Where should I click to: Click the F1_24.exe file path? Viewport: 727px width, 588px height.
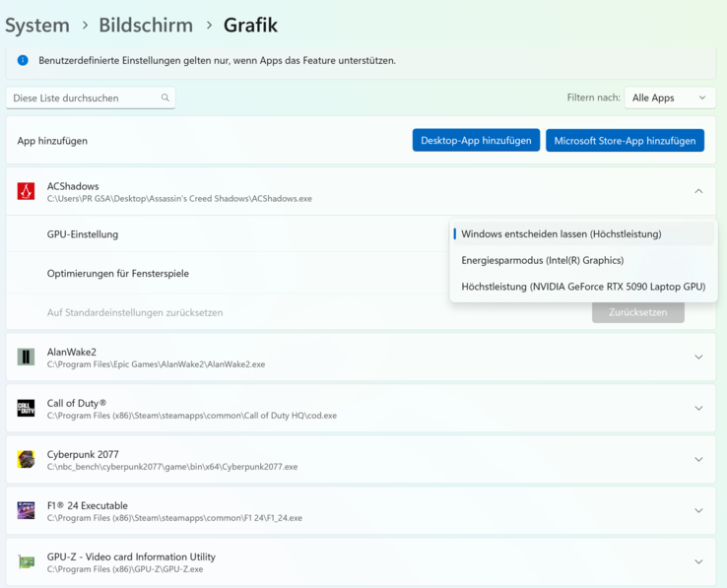pyautogui.click(x=174, y=518)
